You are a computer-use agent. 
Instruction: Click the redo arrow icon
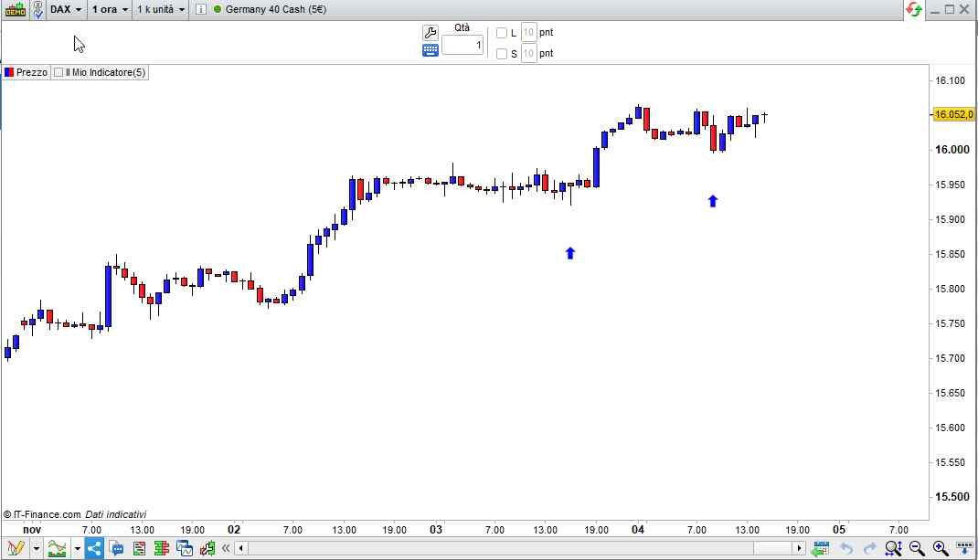[869, 549]
